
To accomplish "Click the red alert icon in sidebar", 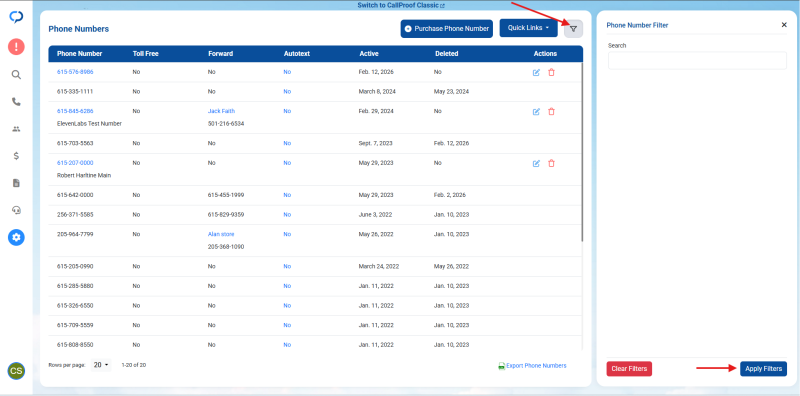I will coord(16,47).
